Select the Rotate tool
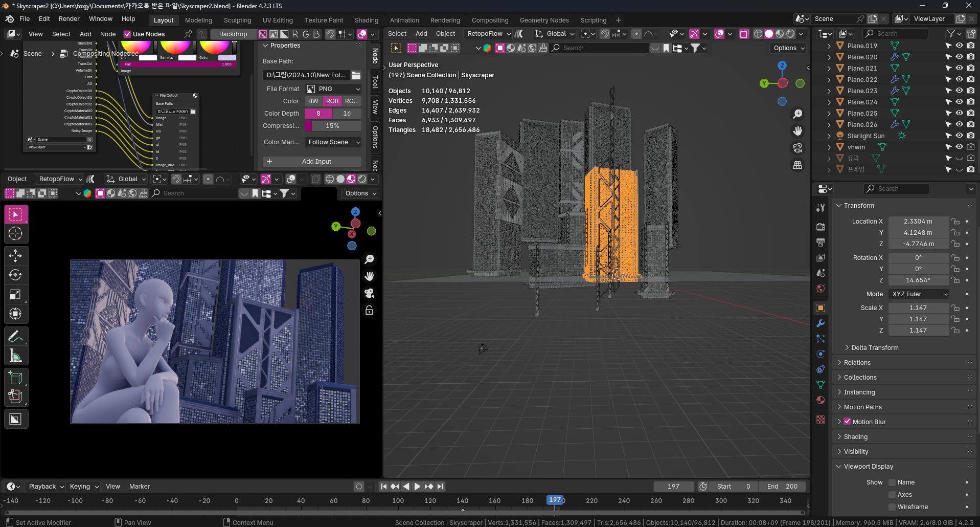The width and height of the screenshot is (980, 527). tap(15, 275)
